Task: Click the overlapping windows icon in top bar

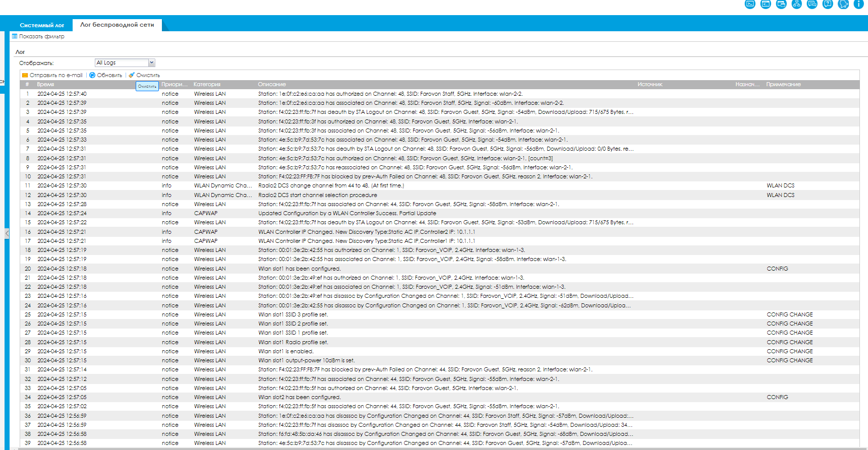Action: [781, 5]
